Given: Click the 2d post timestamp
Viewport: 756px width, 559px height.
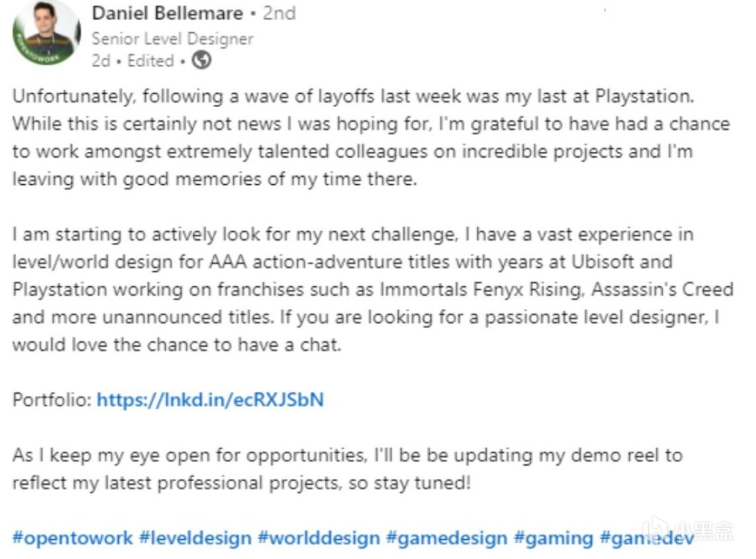Looking at the screenshot, I should click(x=100, y=61).
